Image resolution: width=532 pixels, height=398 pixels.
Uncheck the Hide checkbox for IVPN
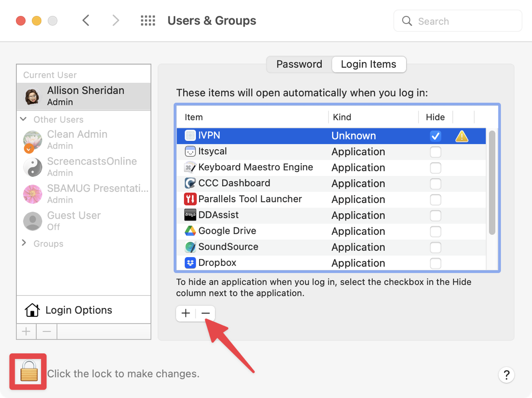(x=435, y=136)
